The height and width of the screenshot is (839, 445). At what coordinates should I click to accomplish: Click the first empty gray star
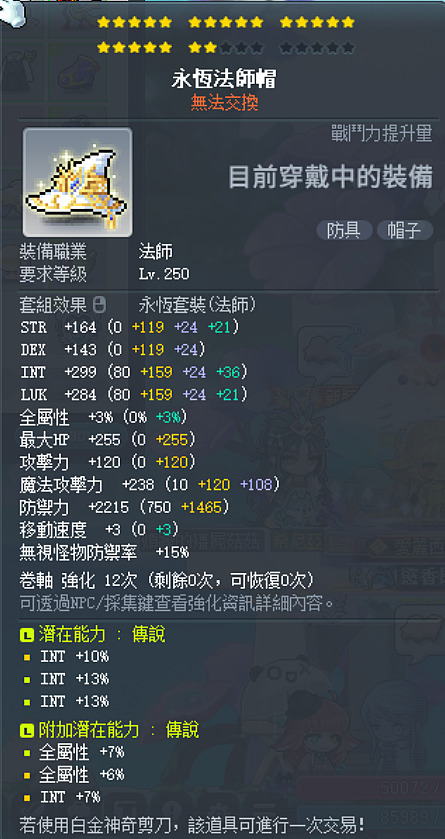click(226, 48)
